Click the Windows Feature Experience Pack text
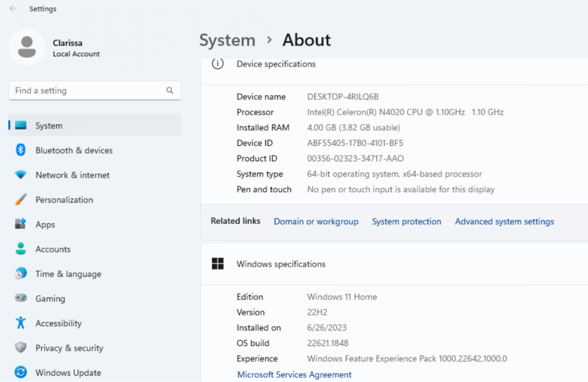The width and height of the screenshot is (588, 382). [x=407, y=359]
